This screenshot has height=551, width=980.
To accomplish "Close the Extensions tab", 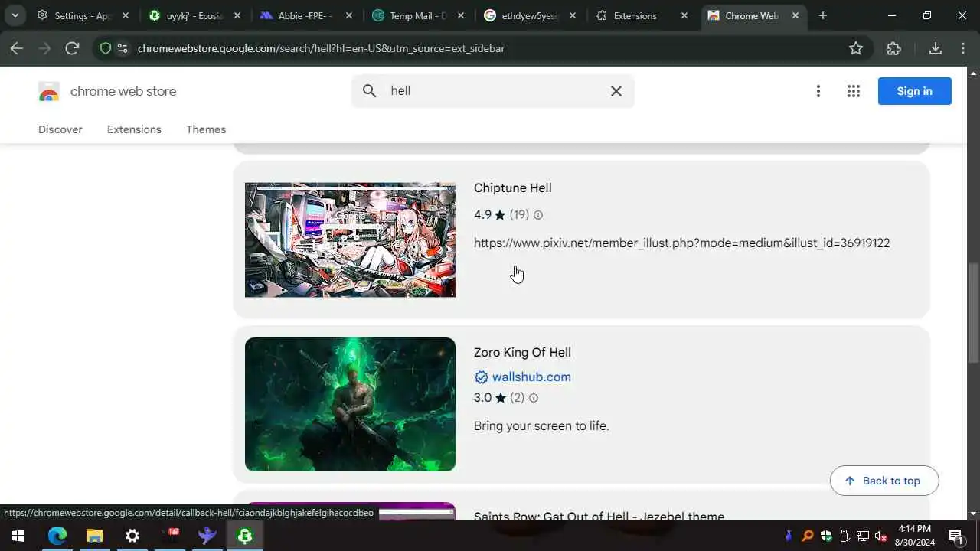I will 684,15.
